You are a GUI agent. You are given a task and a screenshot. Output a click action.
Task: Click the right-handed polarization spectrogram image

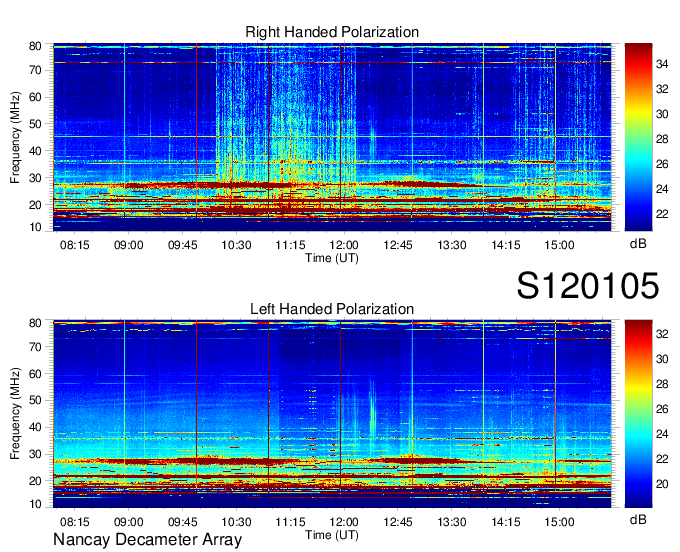click(332, 137)
